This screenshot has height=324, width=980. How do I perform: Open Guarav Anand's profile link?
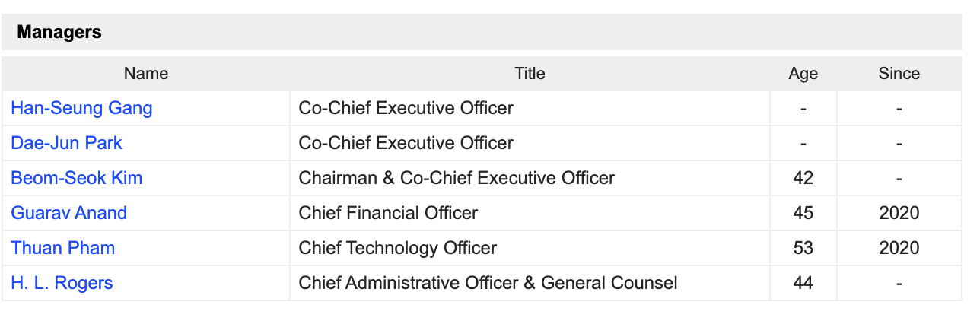[x=68, y=213]
